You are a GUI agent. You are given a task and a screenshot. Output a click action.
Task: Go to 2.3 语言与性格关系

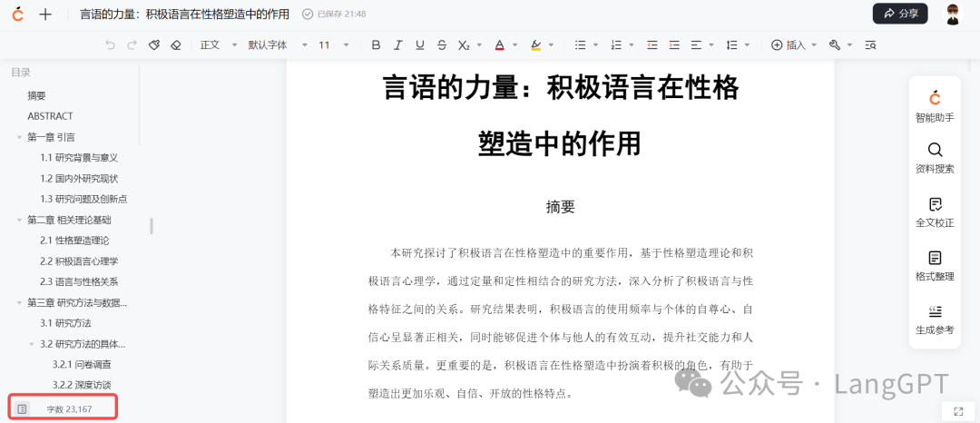pos(79,281)
